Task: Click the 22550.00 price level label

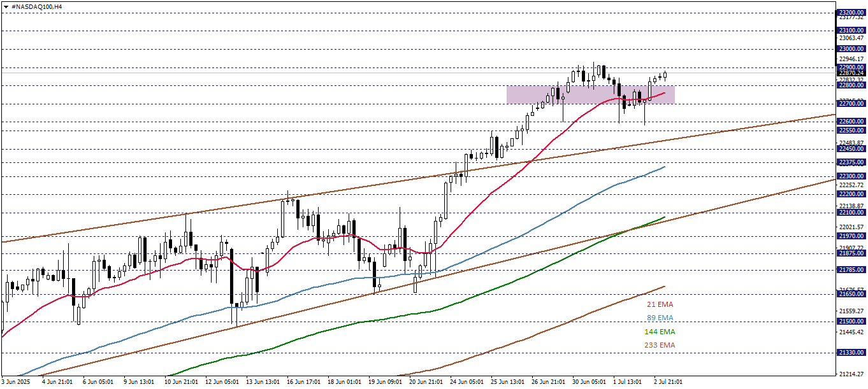Action: (851, 131)
